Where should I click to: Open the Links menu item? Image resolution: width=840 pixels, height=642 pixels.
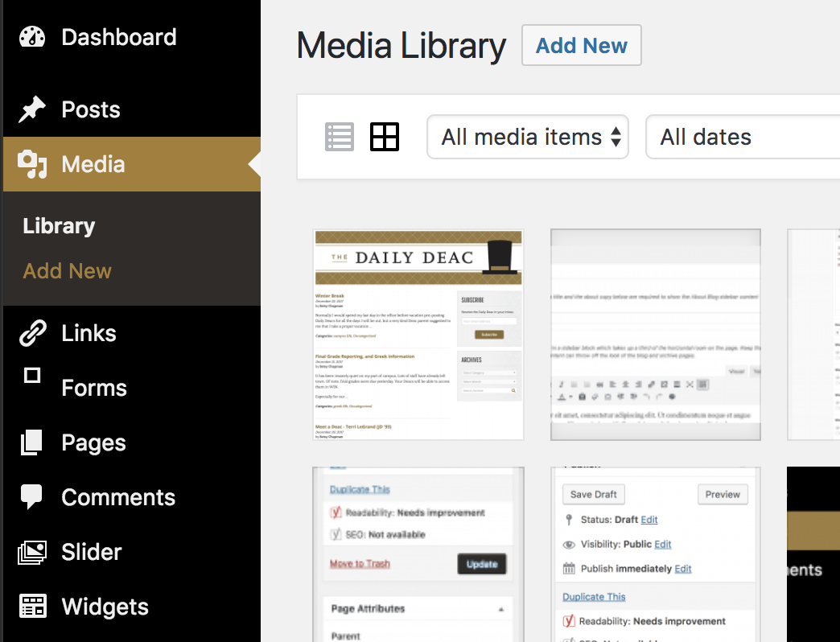point(89,333)
